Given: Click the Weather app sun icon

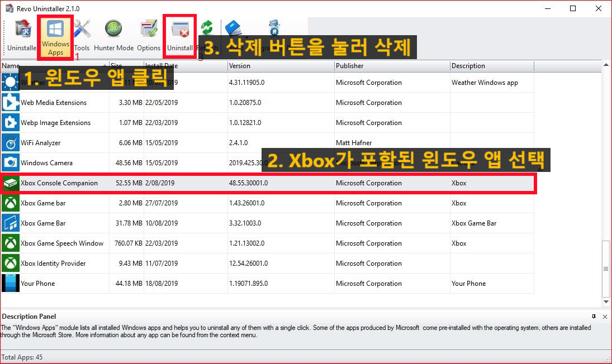Looking at the screenshot, I should tap(10, 82).
